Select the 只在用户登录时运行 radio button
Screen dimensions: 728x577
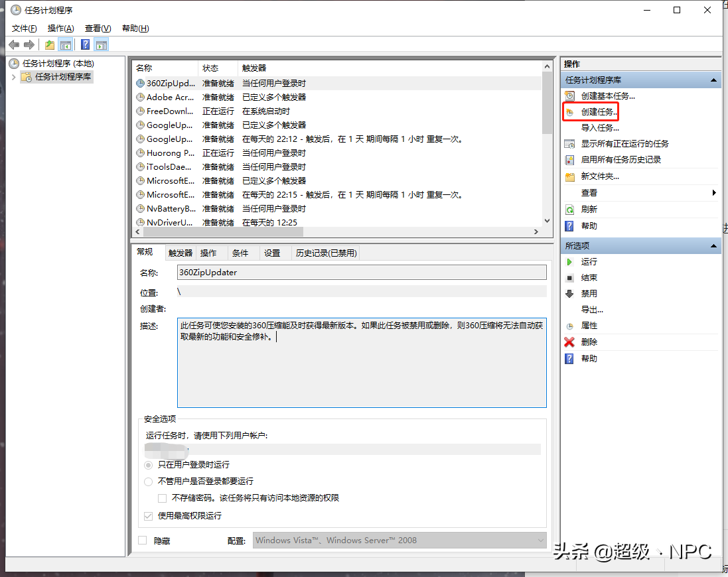(x=149, y=465)
